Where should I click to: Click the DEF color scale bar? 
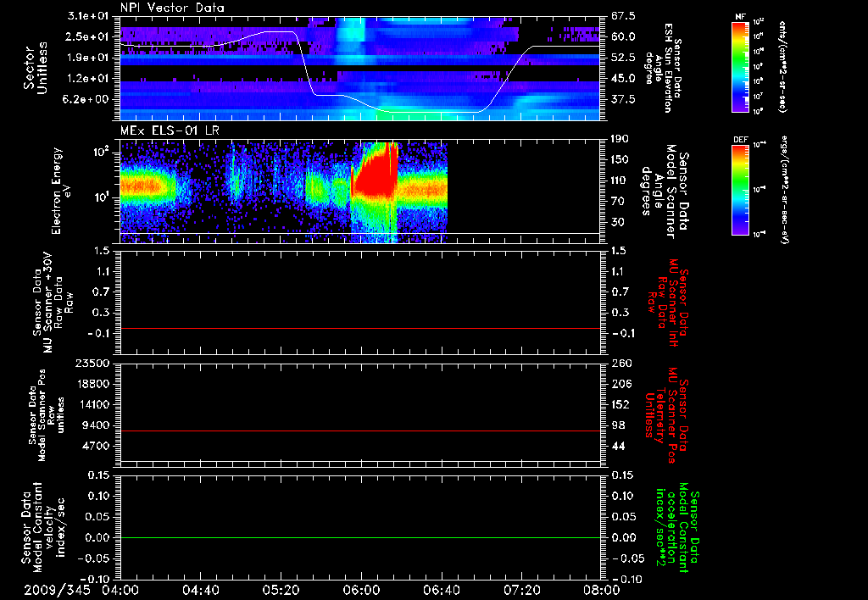point(740,189)
